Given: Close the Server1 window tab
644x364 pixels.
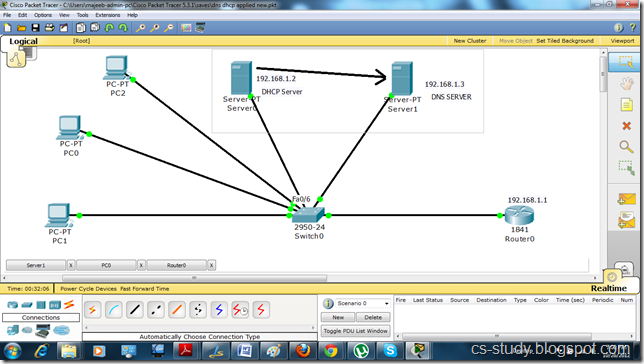Looking at the screenshot, I should coord(71,265).
